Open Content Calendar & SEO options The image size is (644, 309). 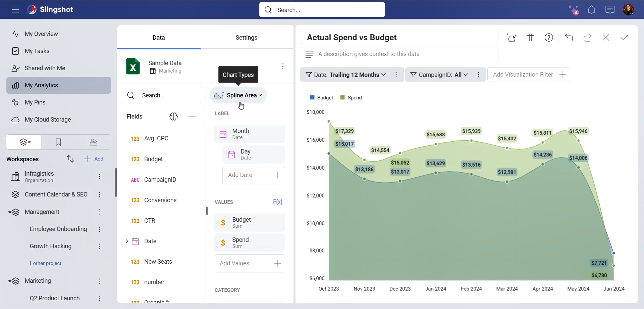(x=99, y=194)
